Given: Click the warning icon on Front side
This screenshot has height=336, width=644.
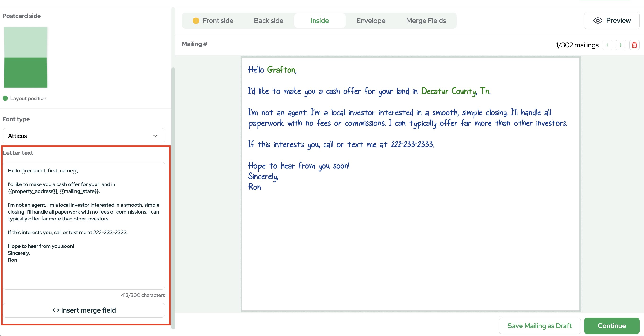Looking at the screenshot, I should pos(196,21).
